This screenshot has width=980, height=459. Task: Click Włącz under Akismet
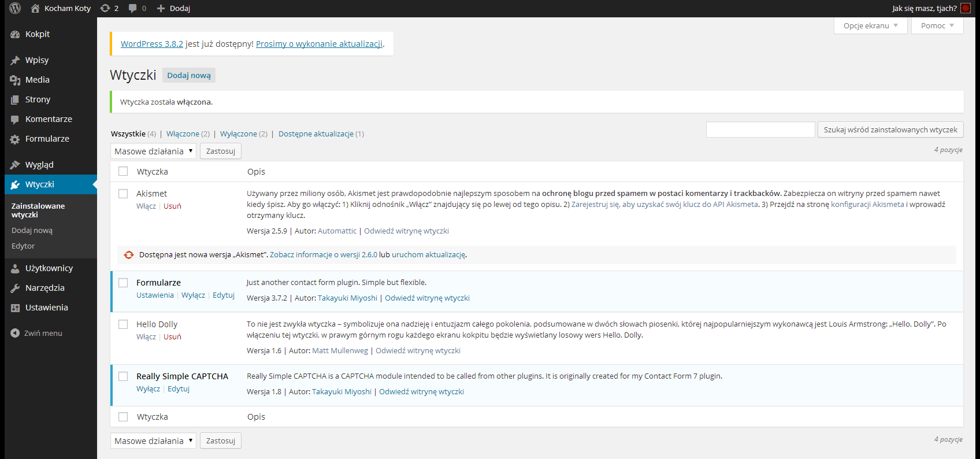pyautogui.click(x=146, y=206)
